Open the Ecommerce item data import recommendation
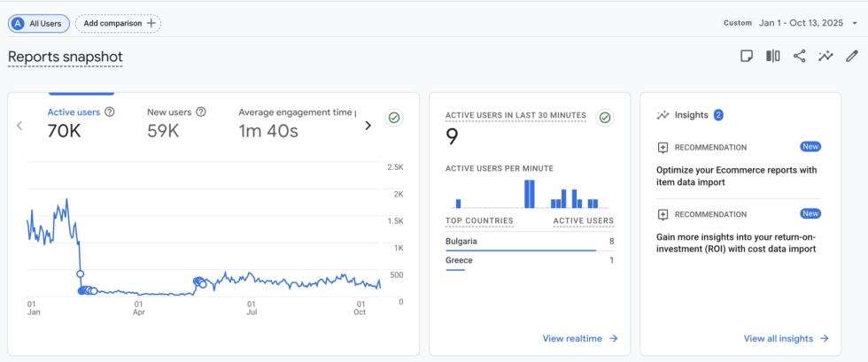Image resolution: width=868 pixels, height=362 pixels. point(738,175)
